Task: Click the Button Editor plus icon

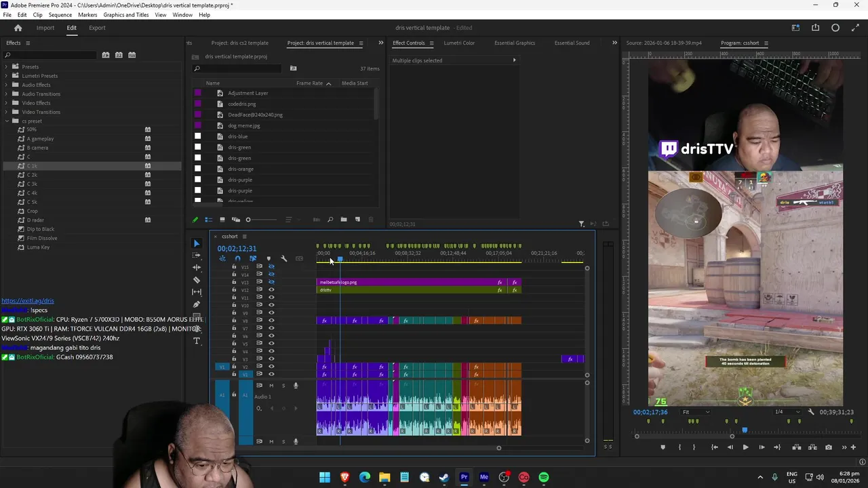Action: coord(854,447)
